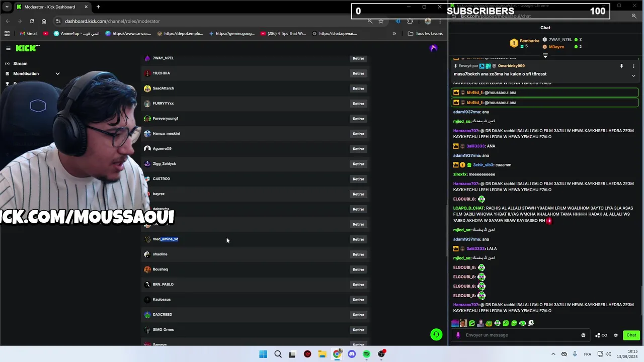Open Windows taskbar search

coord(278,354)
